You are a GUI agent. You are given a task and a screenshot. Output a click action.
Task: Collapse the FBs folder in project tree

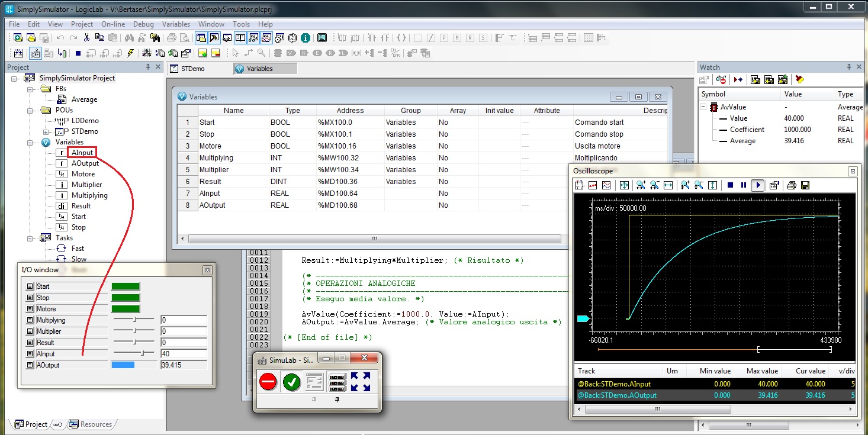(x=30, y=89)
